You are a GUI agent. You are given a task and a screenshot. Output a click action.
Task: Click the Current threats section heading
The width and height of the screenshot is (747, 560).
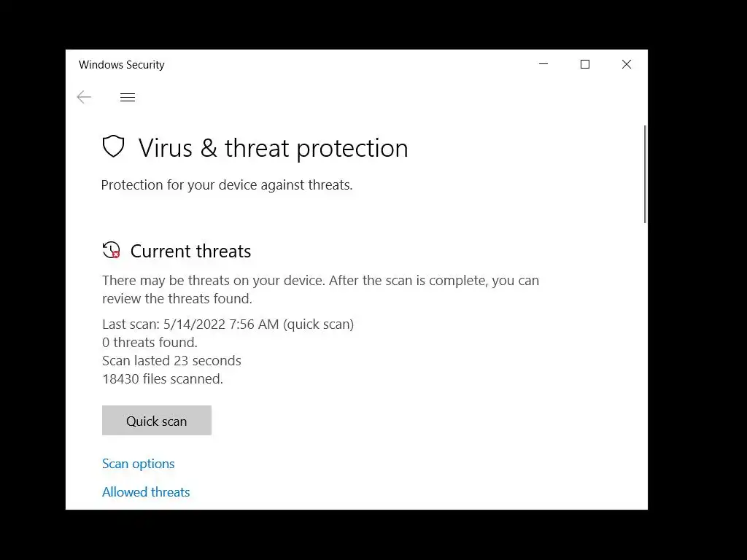point(190,252)
